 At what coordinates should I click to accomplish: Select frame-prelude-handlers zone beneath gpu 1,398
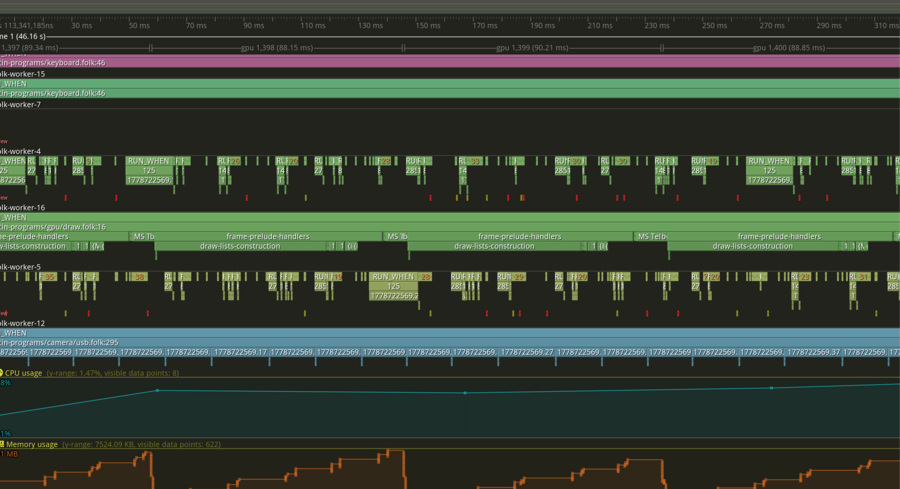coord(268,236)
